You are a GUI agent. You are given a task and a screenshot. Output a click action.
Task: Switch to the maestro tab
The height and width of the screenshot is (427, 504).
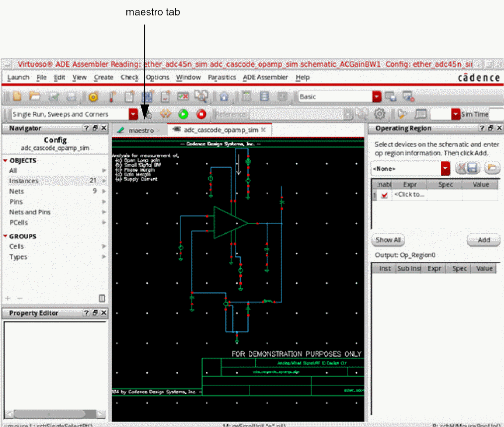coord(140,130)
